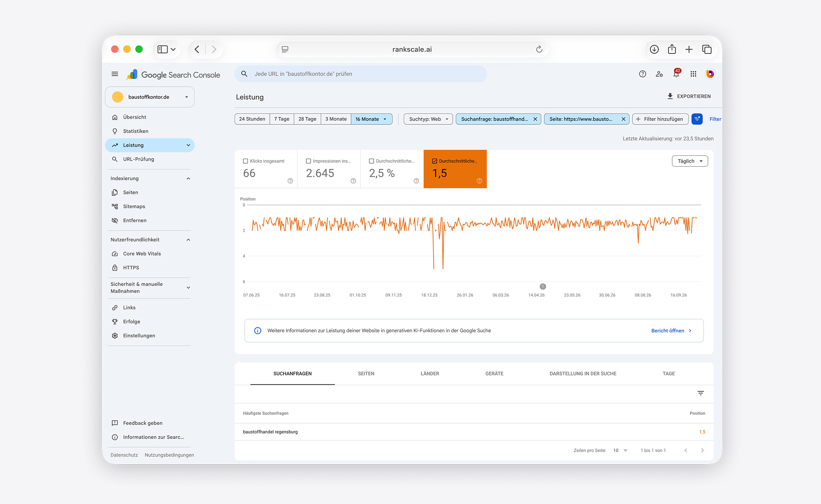Image resolution: width=821 pixels, height=504 pixels.
Task: Select the SUCHANFRAGEN tab
Action: pos(292,374)
